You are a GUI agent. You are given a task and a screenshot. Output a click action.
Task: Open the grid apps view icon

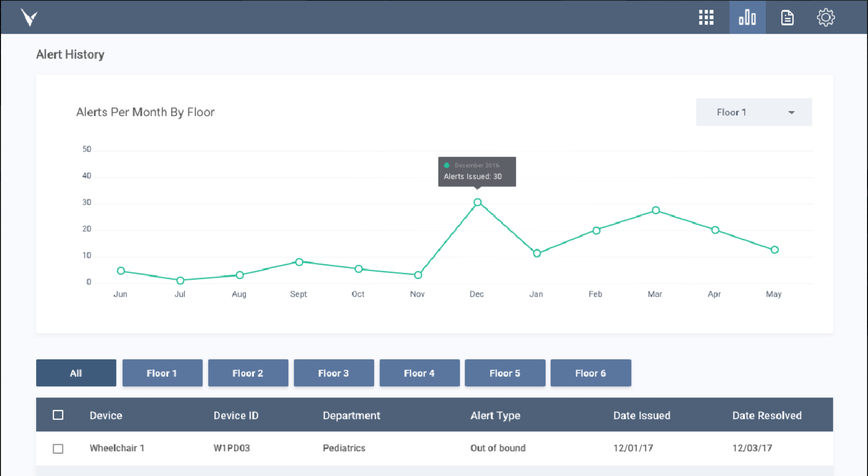pos(706,18)
